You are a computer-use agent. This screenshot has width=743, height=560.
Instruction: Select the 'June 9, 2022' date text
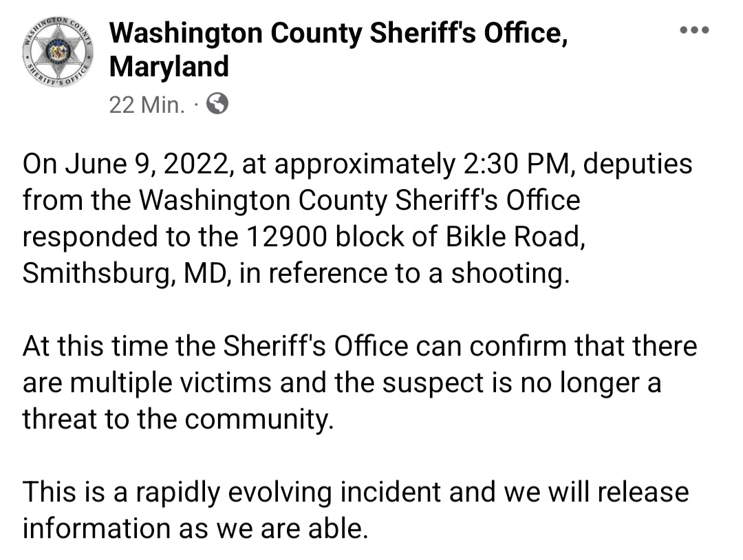(x=149, y=165)
